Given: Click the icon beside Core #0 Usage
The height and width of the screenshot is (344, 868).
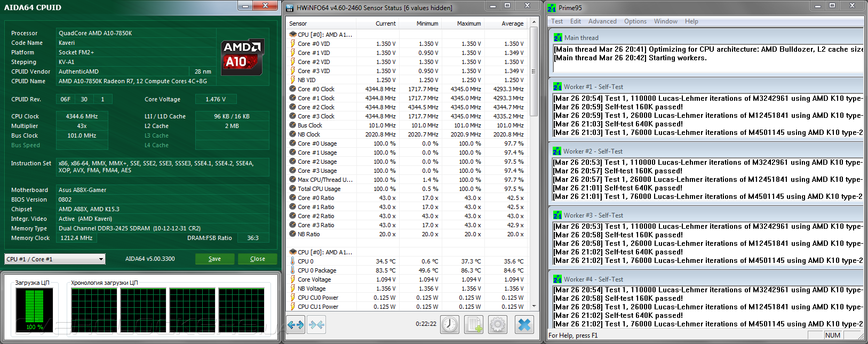Looking at the screenshot, I should tap(292, 143).
